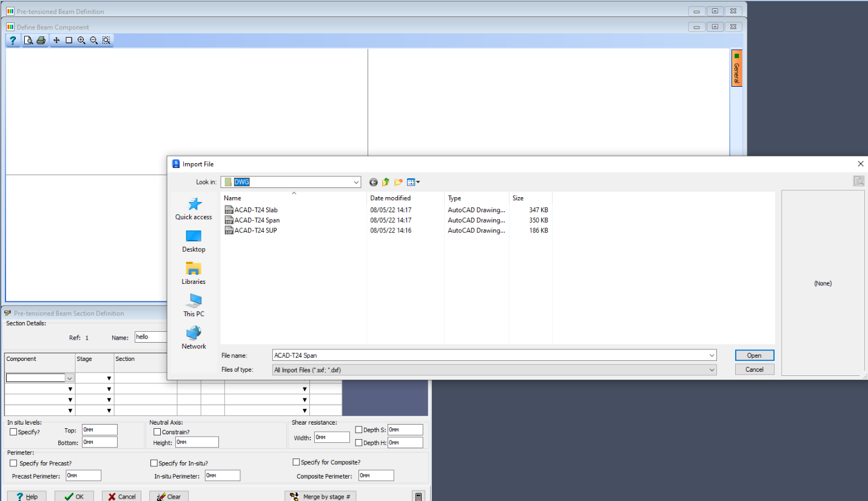The height and width of the screenshot is (501, 868).
Task: Click the square fit-view toolbar icon
Action: click(x=69, y=40)
